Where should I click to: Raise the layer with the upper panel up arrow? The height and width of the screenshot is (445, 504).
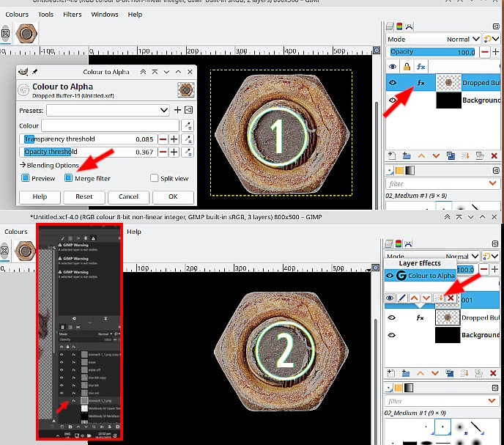tap(421, 155)
